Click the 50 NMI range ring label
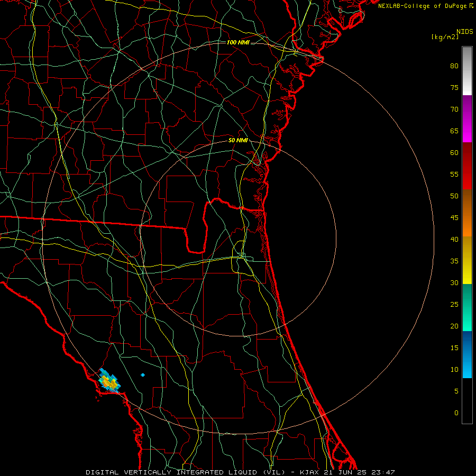The image size is (476, 476). (x=238, y=140)
